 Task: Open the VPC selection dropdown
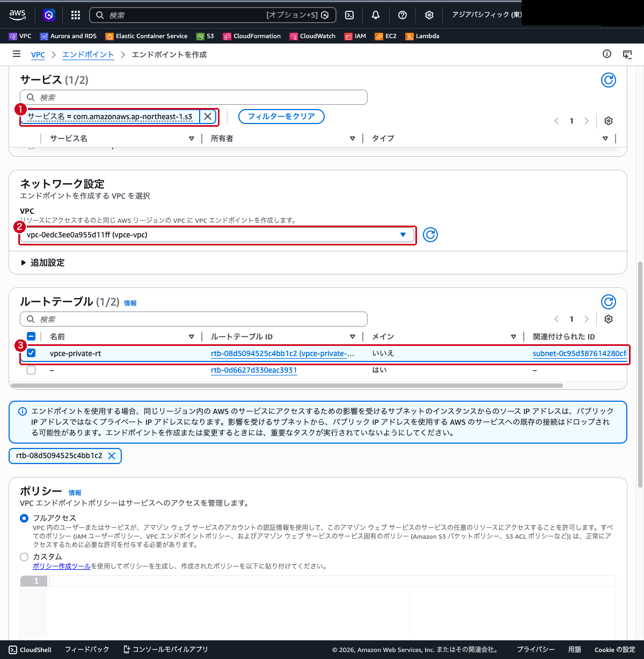click(x=217, y=235)
